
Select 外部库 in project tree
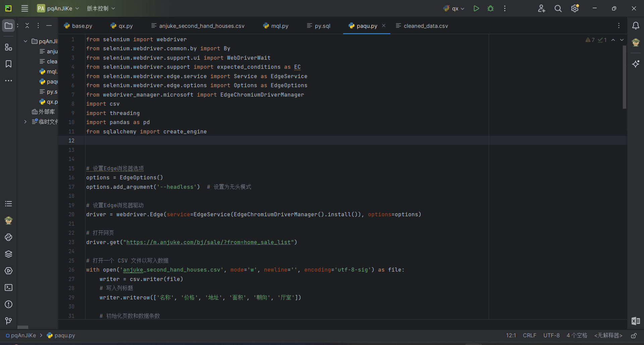(43, 112)
